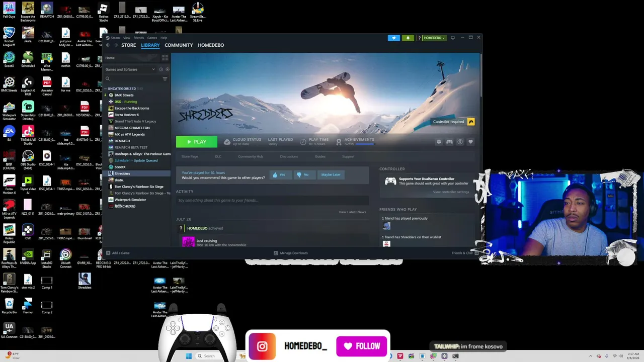Open the Games menu
Screen dimensions: 644x362
point(152,38)
